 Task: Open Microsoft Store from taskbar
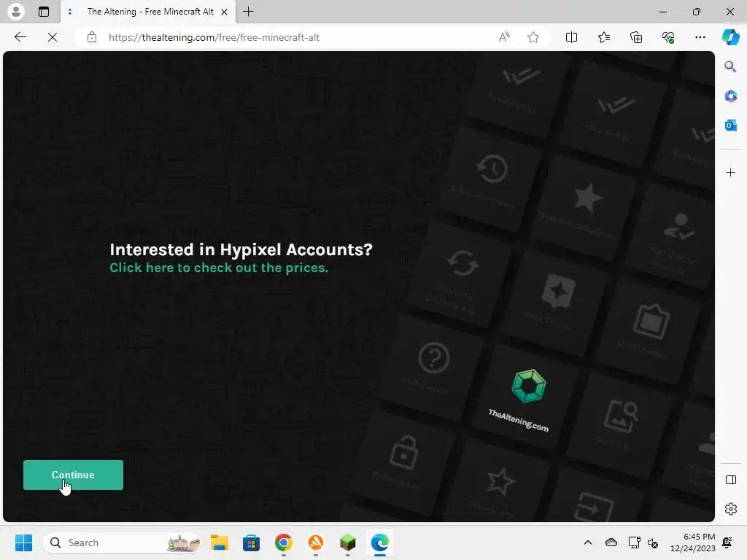(x=251, y=542)
